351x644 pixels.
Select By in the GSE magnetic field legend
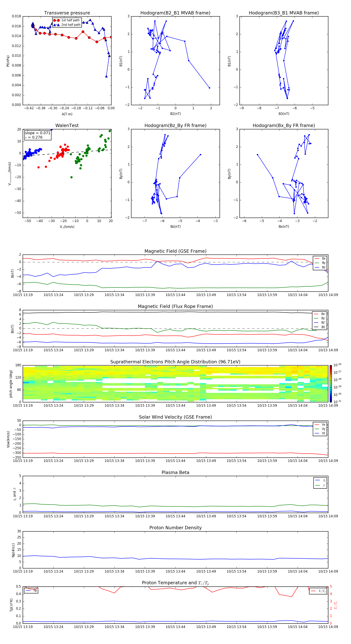click(x=320, y=263)
